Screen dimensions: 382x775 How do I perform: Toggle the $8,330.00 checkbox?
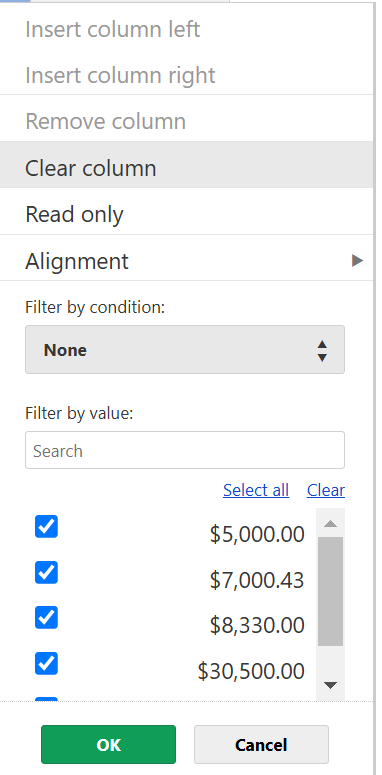(46, 617)
